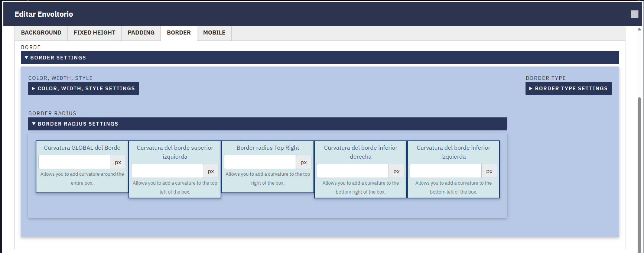Click the square close icon in Editar Envoltorio header

(634, 14)
